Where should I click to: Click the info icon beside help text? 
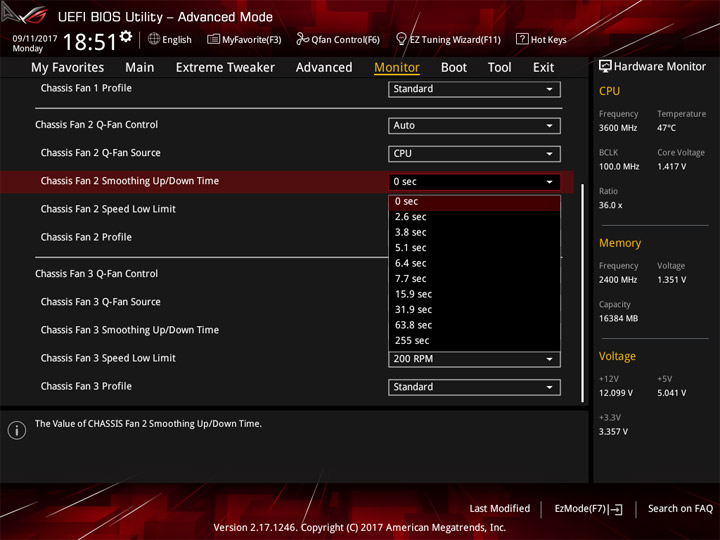click(17, 430)
